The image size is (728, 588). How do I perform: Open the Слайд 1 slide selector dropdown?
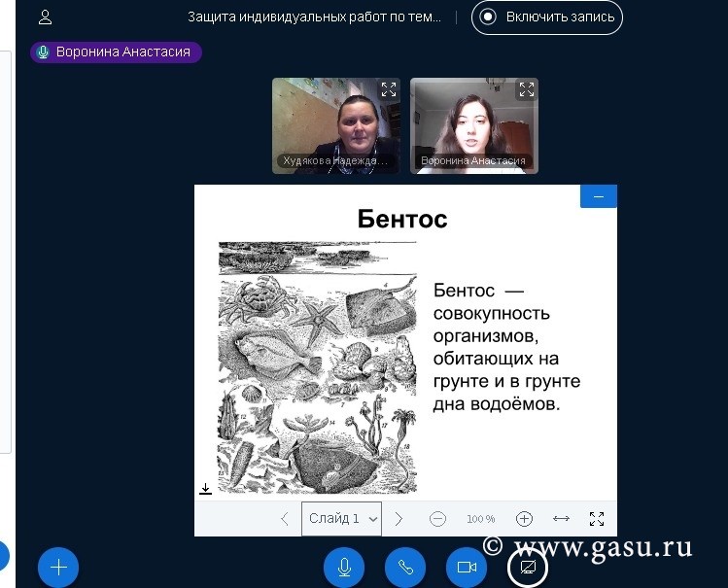[x=341, y=519]
